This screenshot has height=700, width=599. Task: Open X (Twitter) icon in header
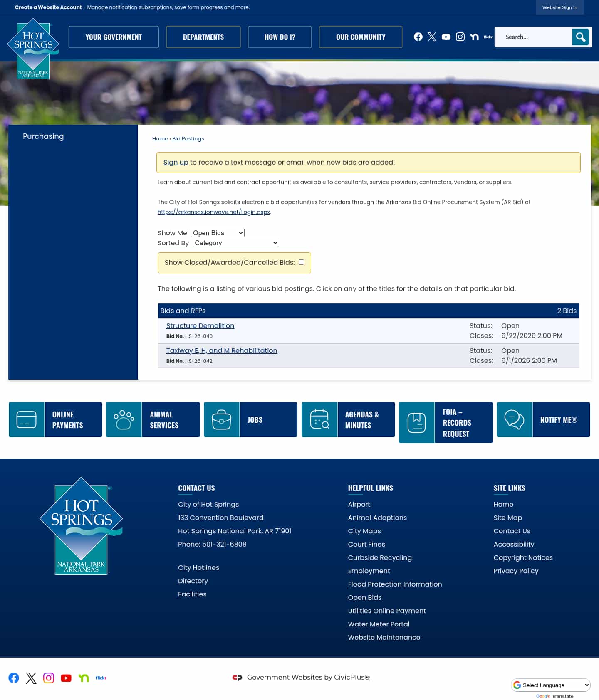(432, 37)
